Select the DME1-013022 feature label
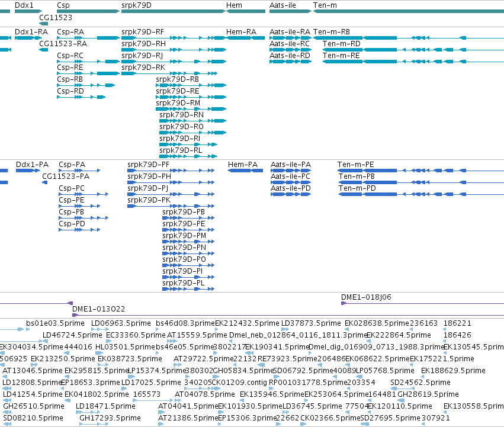 tap(98, 309)
